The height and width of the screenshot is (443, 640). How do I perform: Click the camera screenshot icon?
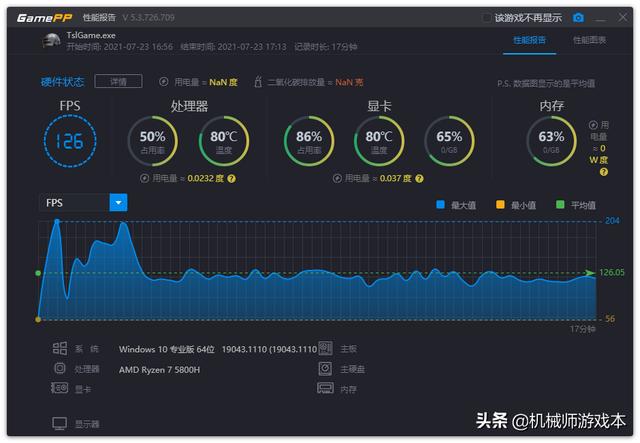pos(578,18)
